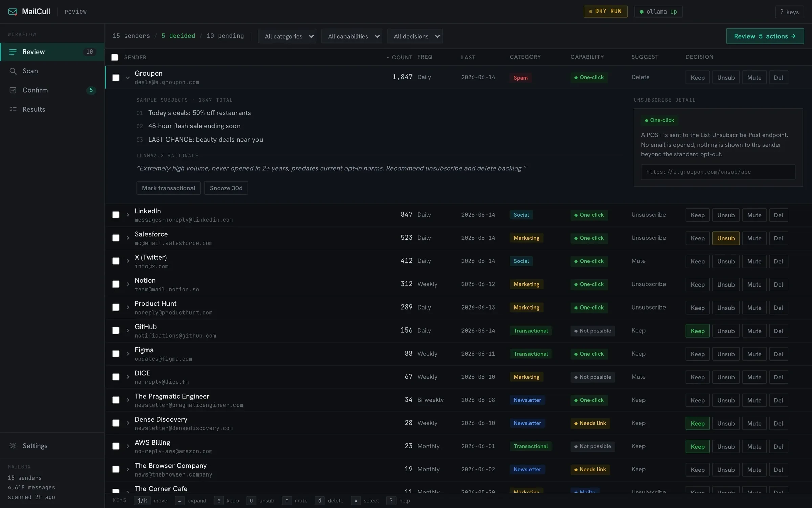Image resolution: width=812 pixels, height=508 pixels.
Task: Click the Results checklist icon
Action: 13,109
